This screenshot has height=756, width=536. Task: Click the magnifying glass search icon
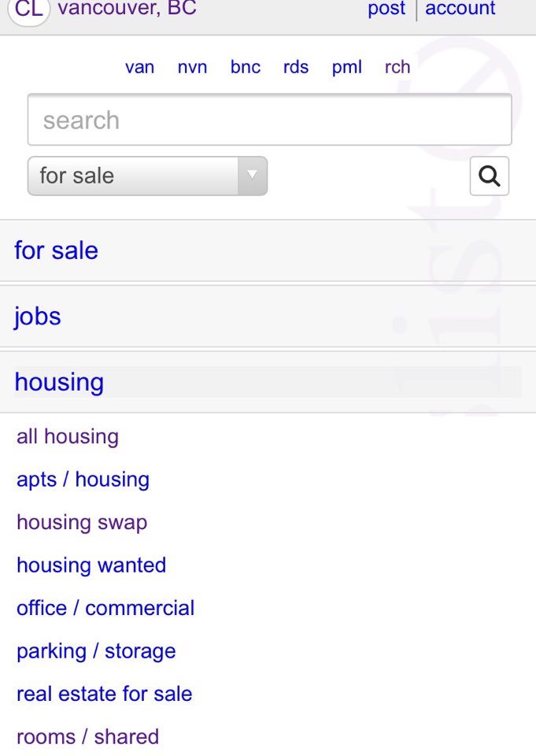[489, 176]
